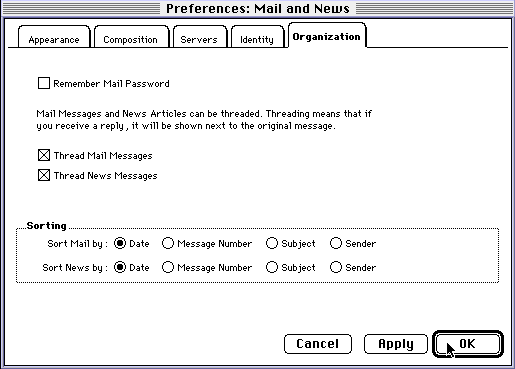Screen dimensions: 515x369
Task: Click the Cancel button
Action: [x=318, y=344]
